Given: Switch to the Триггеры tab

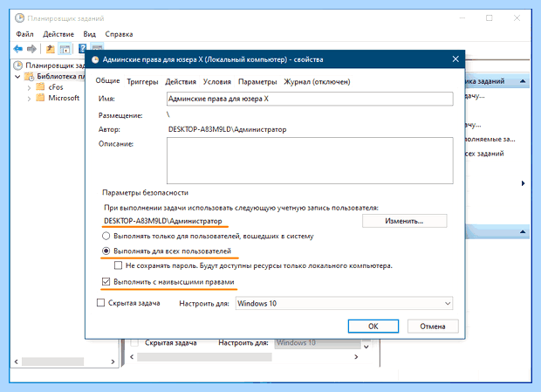Looking at the screenshot, I should [142, 82].
